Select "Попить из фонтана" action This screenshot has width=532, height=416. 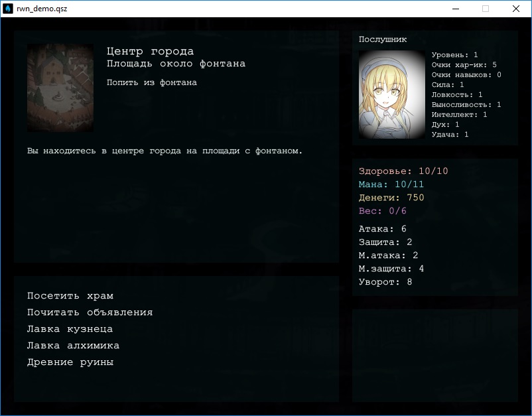[x=151, y=83]
